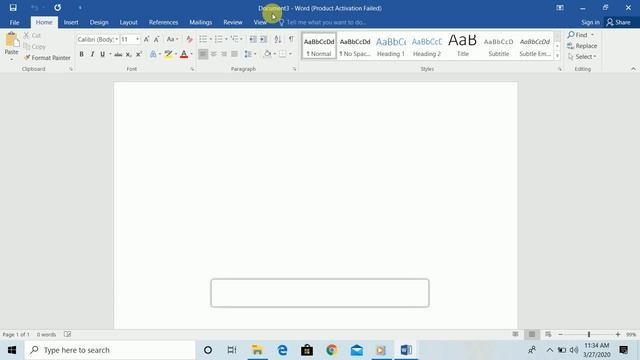Click the Undo arrow in the quick access toolbar
Image resolution: width=640 pixels, height=360 pixels.
coord(34,8)
